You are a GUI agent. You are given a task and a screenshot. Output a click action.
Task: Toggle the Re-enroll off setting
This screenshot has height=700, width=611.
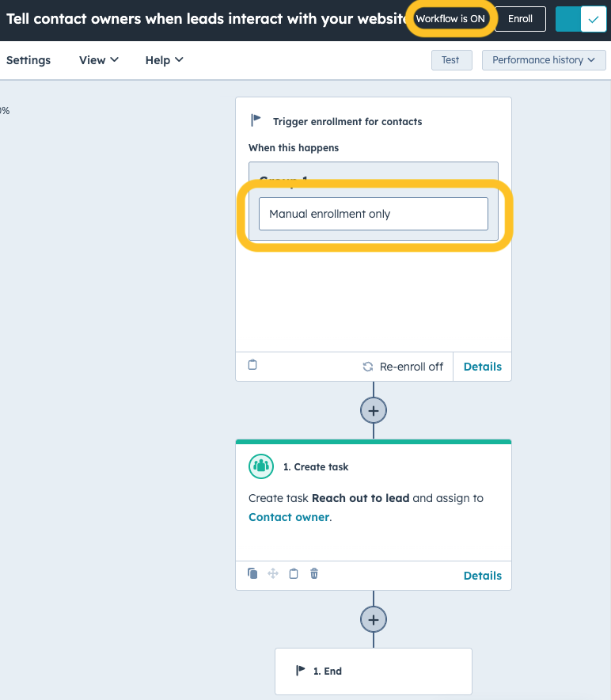(403, 367)
